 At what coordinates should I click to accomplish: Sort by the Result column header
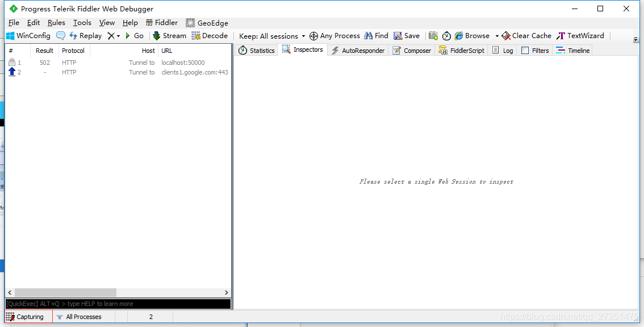pyautogui.click(x=44, y=51)
